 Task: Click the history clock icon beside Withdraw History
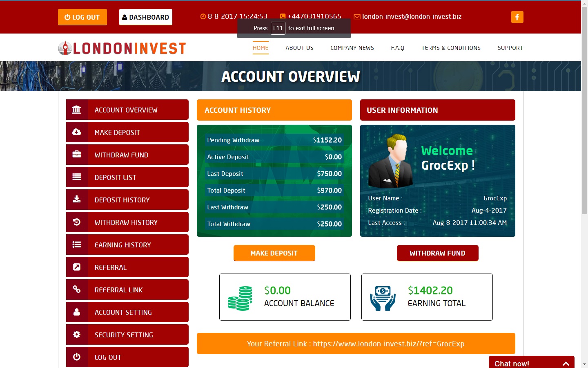(76, 222)
